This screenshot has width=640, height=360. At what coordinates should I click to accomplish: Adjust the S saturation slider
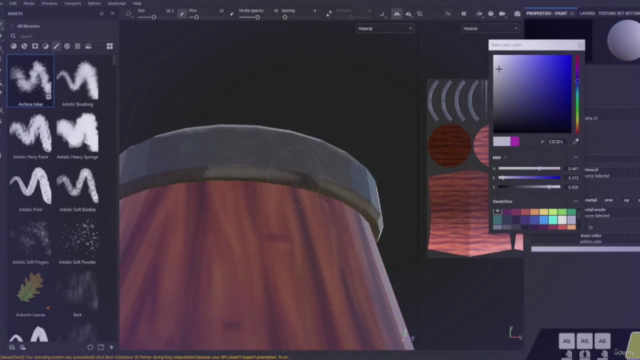[x=529, y=178]
